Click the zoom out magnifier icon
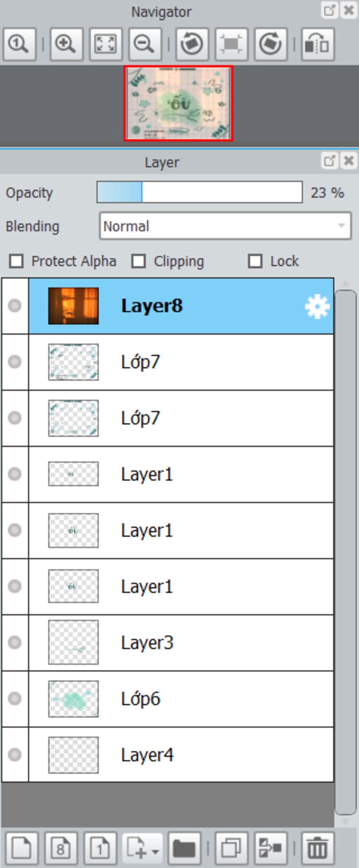The image size is (359, 868). [145, 45]
